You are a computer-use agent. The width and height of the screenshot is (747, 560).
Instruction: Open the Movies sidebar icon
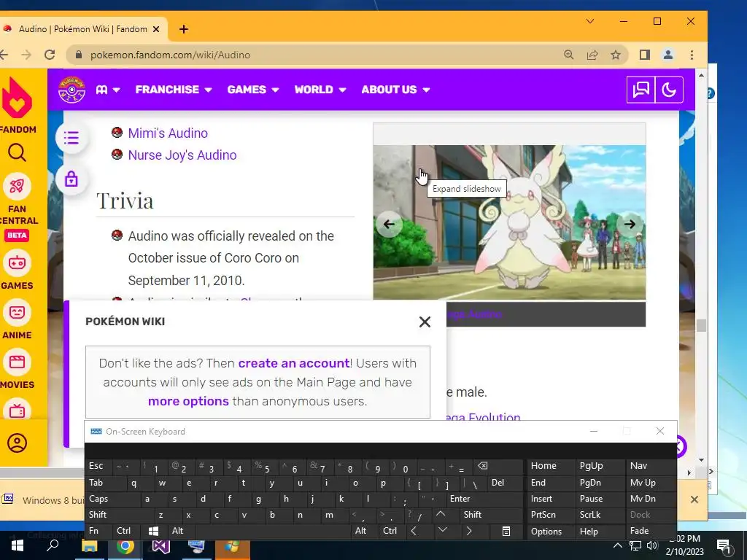[18, 362]
